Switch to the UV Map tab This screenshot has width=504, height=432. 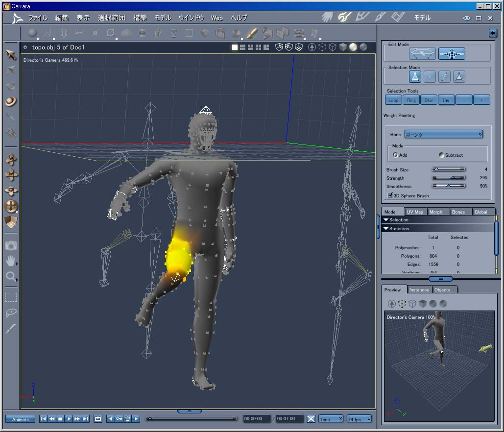tap(415, 212)
